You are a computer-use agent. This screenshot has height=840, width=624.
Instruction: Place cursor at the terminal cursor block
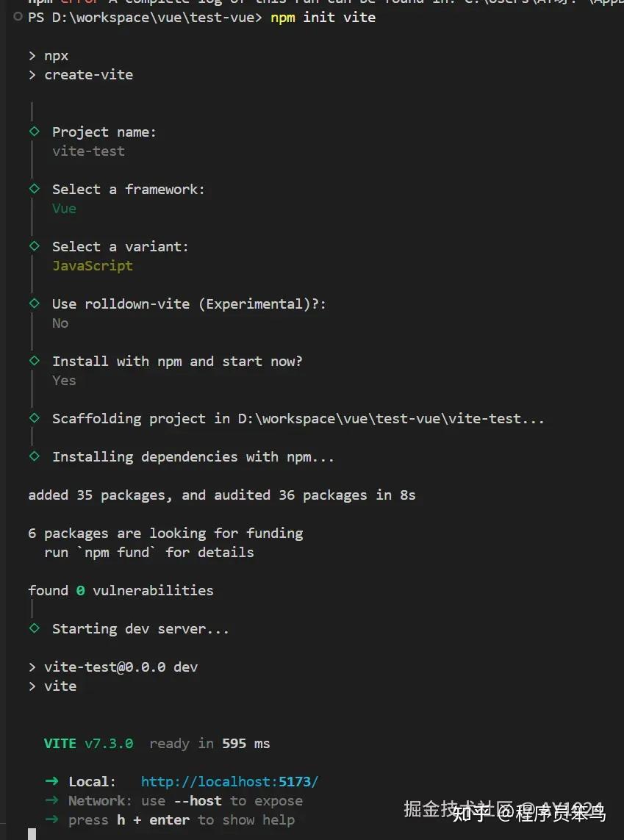click(32, 834)
